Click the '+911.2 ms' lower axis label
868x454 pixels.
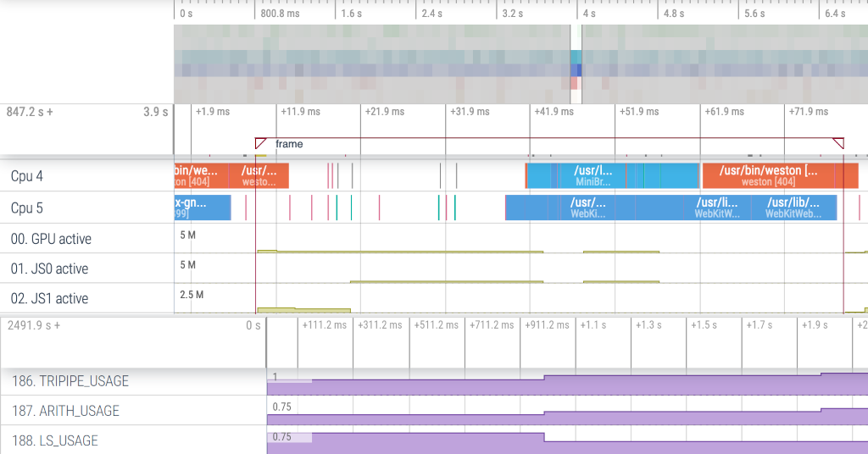(547, 325)
